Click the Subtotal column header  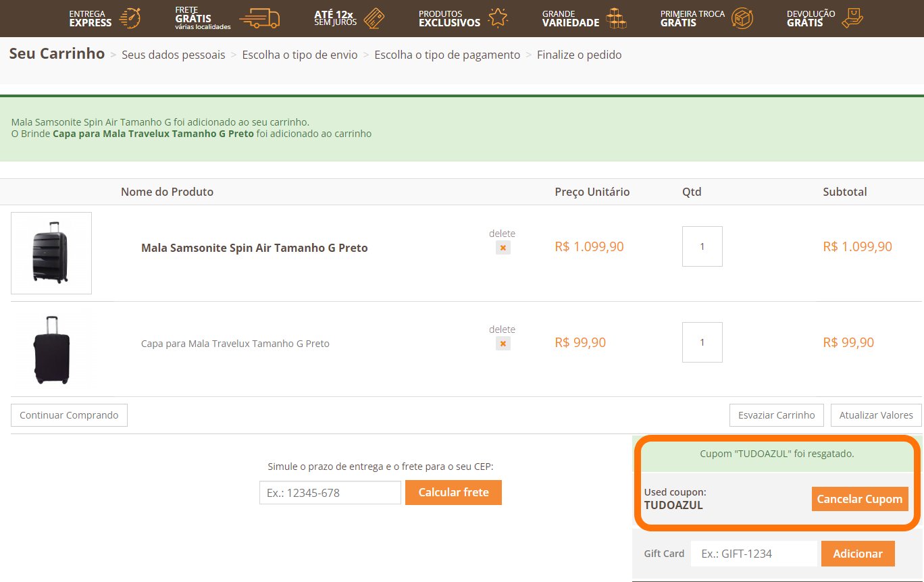tap(845, 192)
